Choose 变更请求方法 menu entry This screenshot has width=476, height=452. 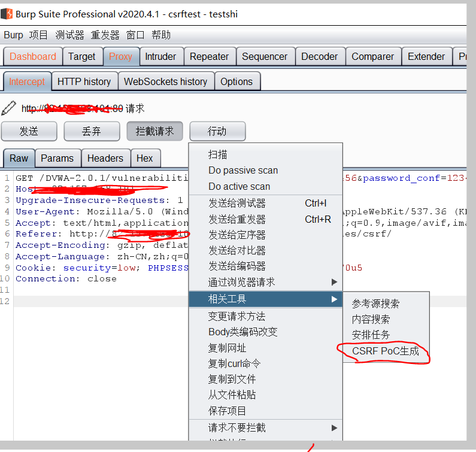[266, 316]
